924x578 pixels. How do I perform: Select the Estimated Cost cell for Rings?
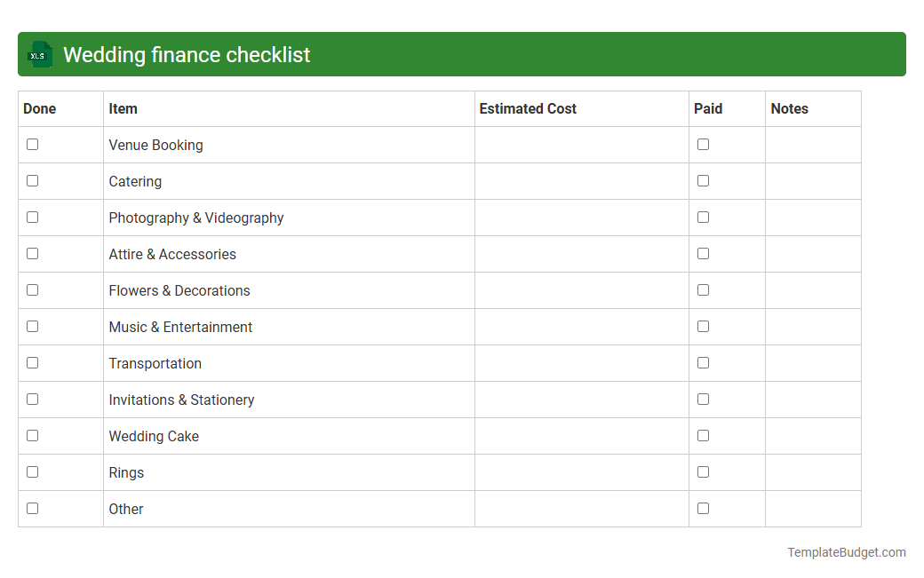pyautogui.click(x=581, y=471)
